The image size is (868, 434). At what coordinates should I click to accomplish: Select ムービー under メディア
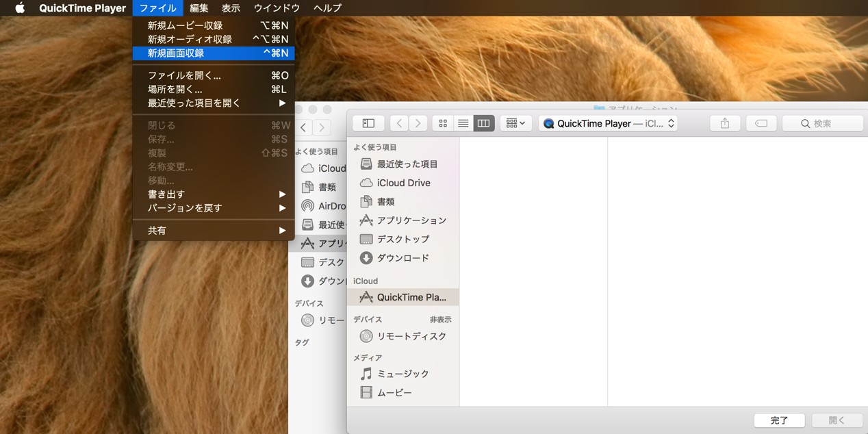[403, 392]
